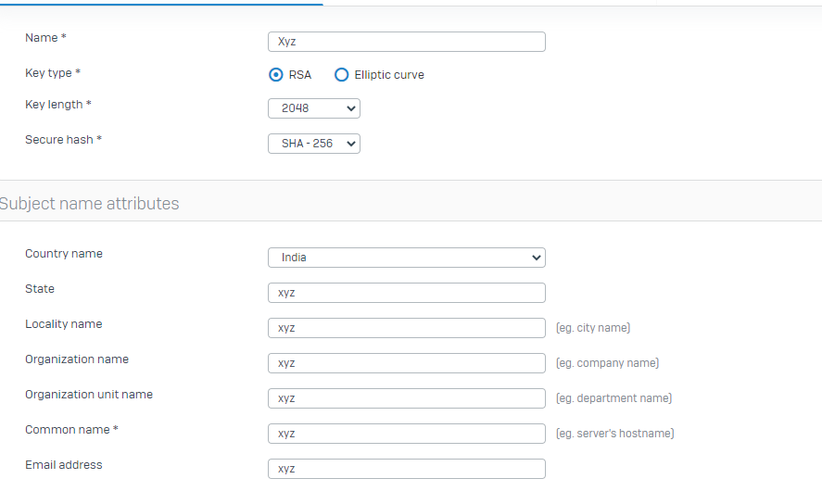Image resolution: width=822 pixels, height=504 pixels.
Task: Select the Organization name input field
Action: [x=406, y=363]
